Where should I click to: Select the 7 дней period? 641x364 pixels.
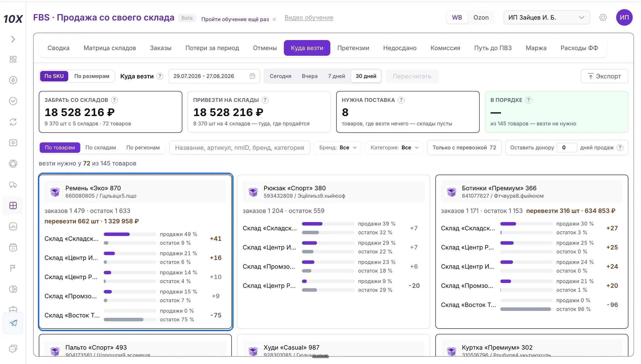[337, 76]
